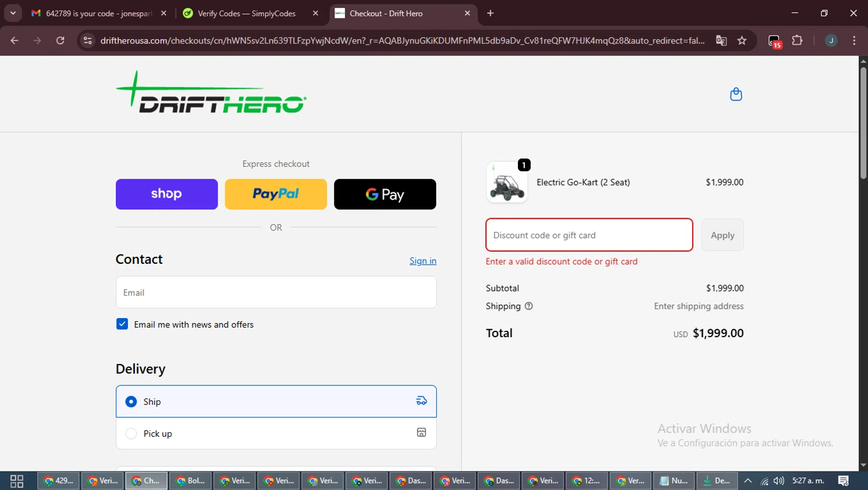Screen dimensions: 868x490
Task: Open Chrome profile J avatar
Action: coord(831,40)
